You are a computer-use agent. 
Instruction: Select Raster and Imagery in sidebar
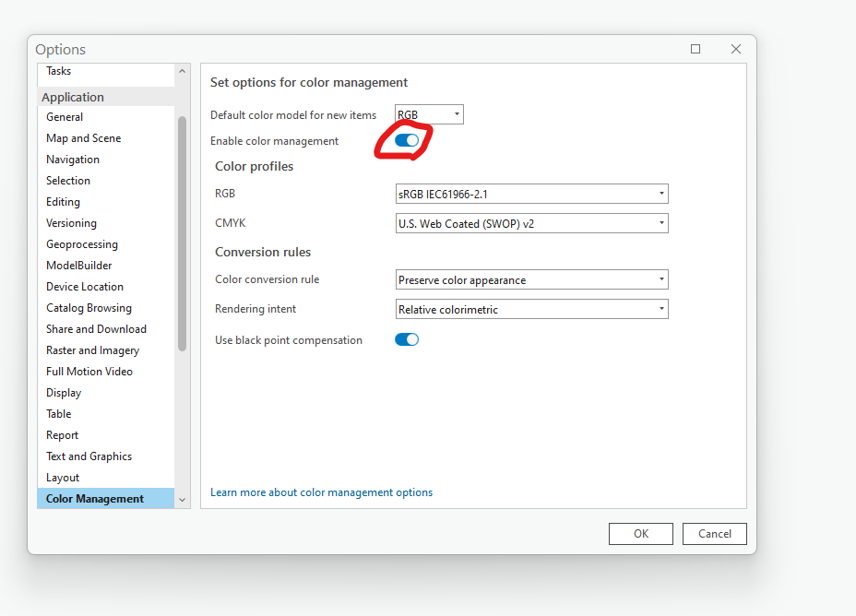pyautogui.click(x=92, y=350)
